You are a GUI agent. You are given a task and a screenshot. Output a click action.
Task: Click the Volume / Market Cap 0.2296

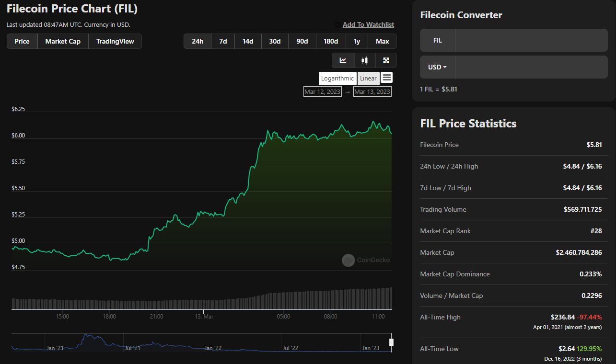point(592,296)
